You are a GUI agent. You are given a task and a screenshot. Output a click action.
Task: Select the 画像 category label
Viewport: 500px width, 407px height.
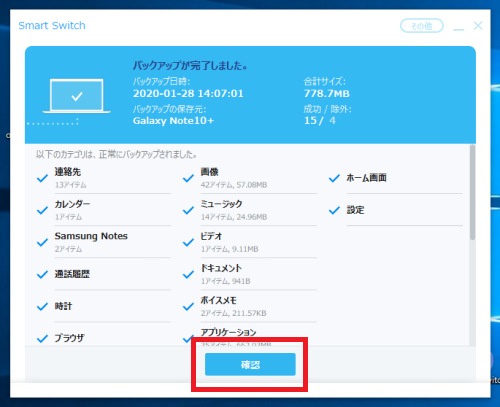pos(210,172)
